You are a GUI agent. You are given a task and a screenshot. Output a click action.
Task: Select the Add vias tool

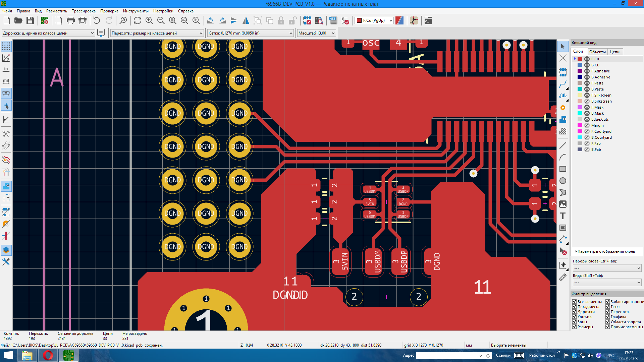pyautogui.click(x=563, y=108)
